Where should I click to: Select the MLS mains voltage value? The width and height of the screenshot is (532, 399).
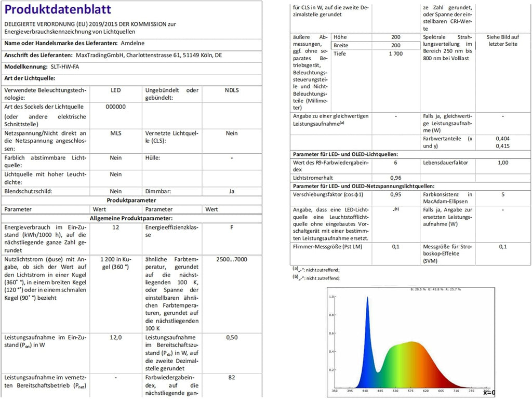(116, 133)
